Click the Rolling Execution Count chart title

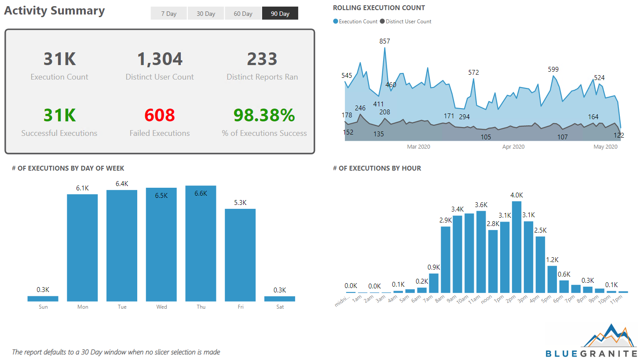379,8
